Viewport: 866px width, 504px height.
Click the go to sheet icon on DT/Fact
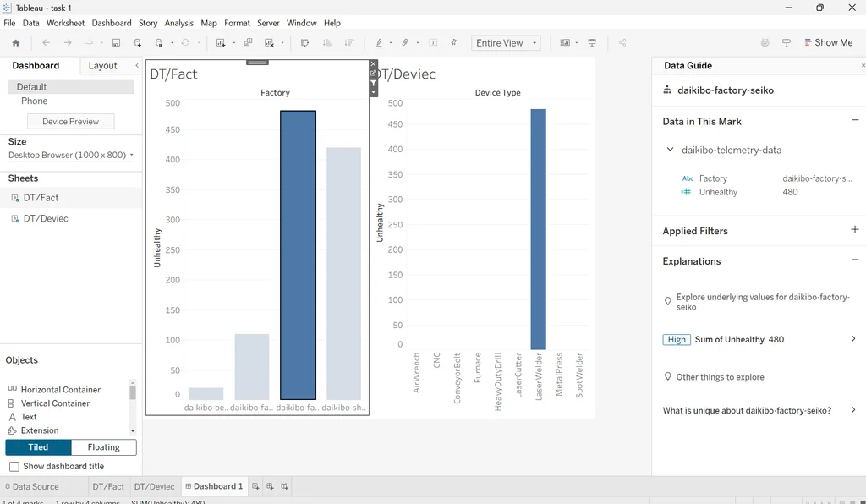pyautogui.click(x=373, y=74)
